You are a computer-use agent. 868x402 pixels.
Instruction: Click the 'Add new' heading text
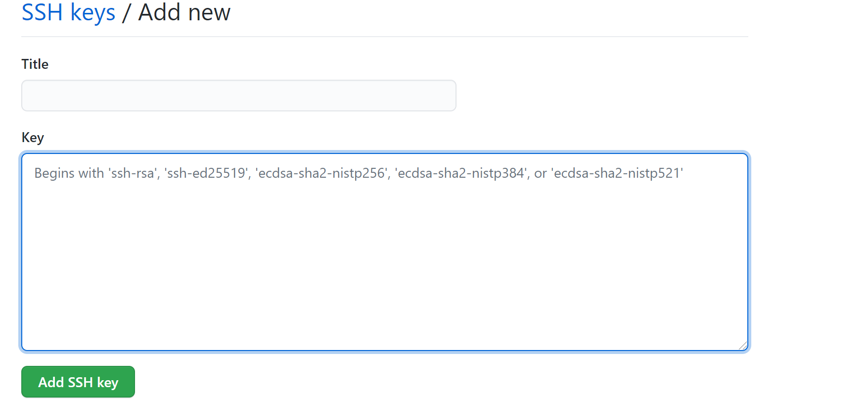pos(184,12)
